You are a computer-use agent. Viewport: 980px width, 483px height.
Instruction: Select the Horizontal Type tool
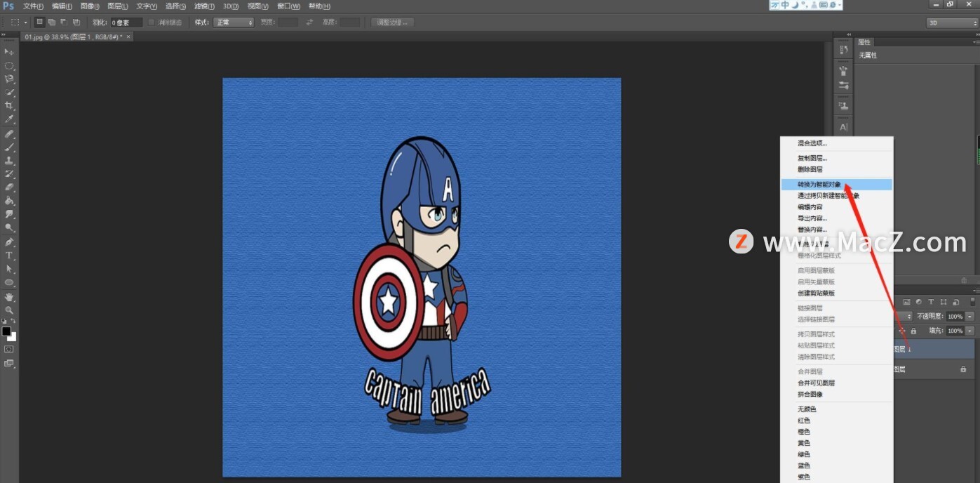tap(9, 256)
